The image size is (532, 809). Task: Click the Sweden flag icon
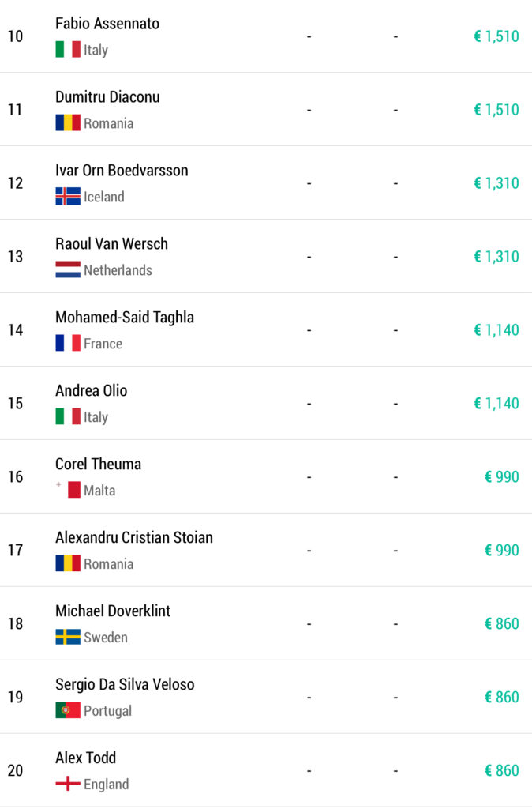[x=68, y=638]
